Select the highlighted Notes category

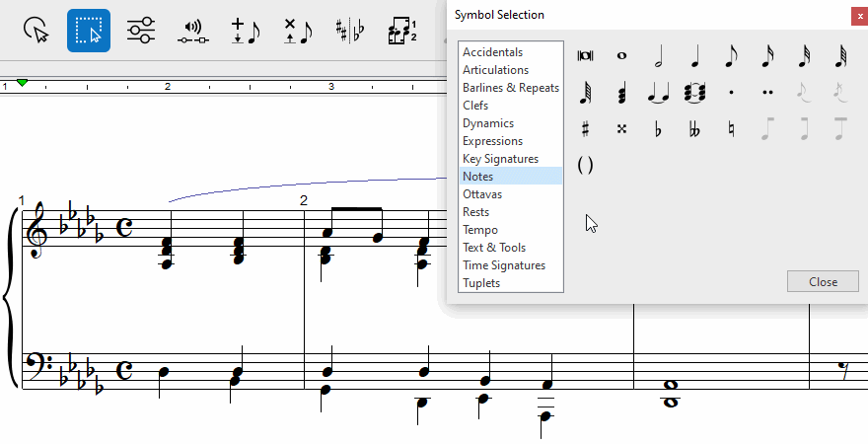[511, 176]
